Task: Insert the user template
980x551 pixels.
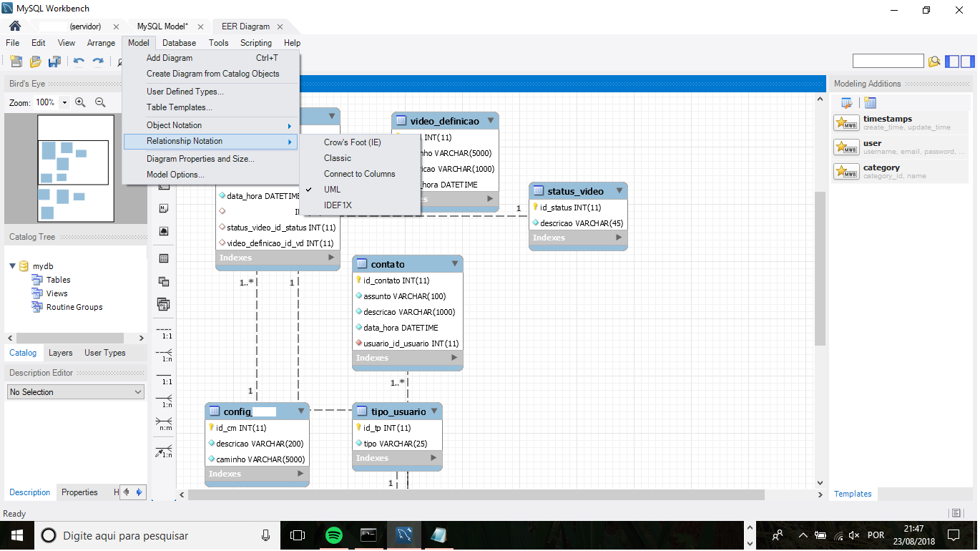Action: (901, 147)
